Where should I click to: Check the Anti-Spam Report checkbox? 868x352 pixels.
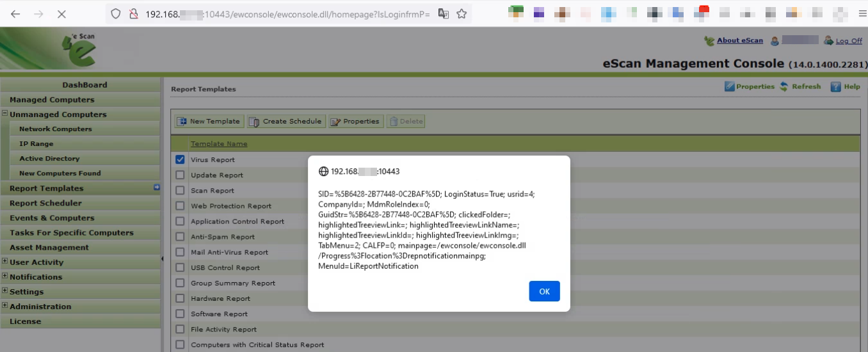pyautogui.click(x=180, y=236)
